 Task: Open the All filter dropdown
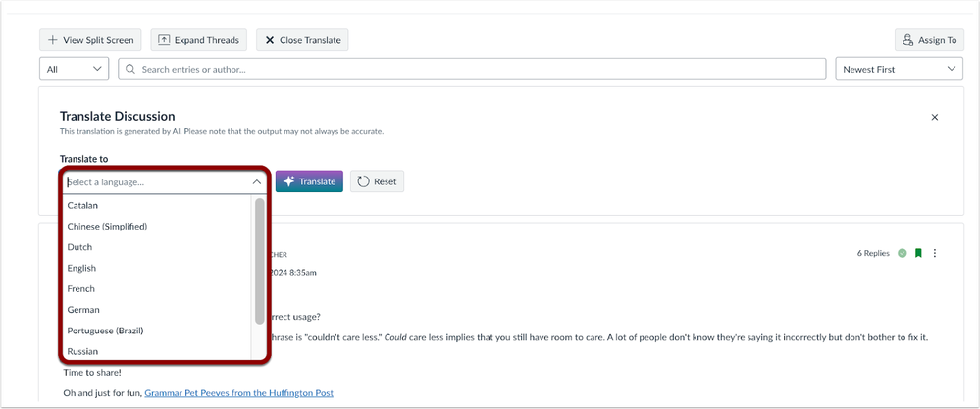pyautogui.click(x=74, y=69)
